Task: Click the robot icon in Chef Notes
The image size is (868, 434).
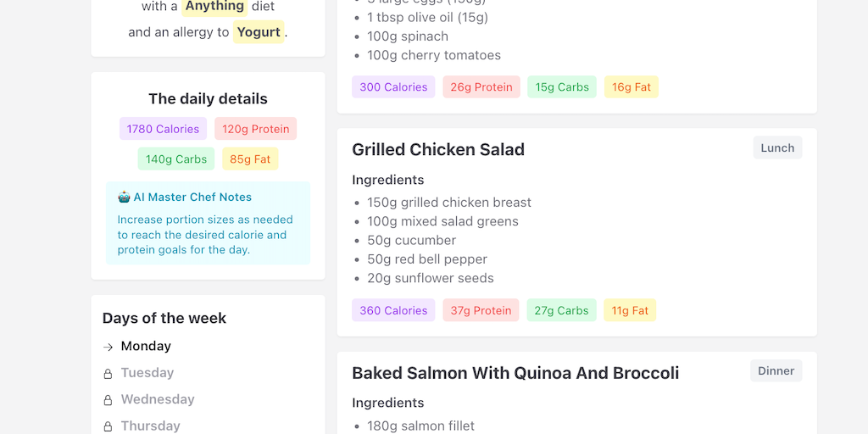Action: pos(124,198)
